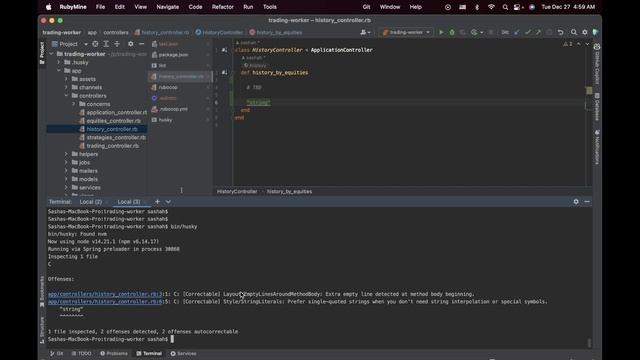Open the user account icon dropdown
This screenshot has width=640, height=360.
tap(365, 32)
